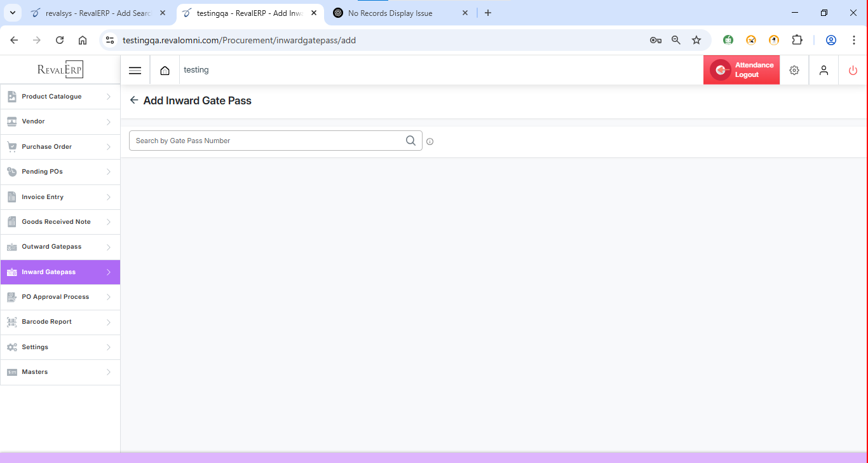The image size is (868, 463).
Task: Click the search magnifier icon in gate pass field
Action: pyautogui.click(x=411, y=141)
